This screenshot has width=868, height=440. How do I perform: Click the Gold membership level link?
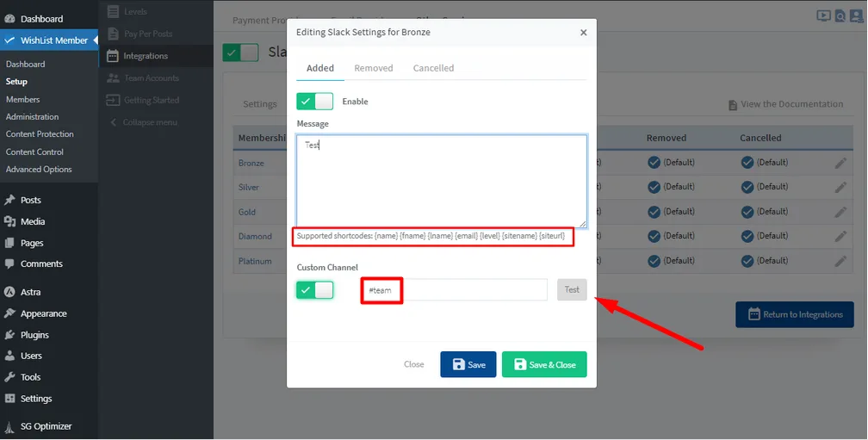tap(247, 212)
